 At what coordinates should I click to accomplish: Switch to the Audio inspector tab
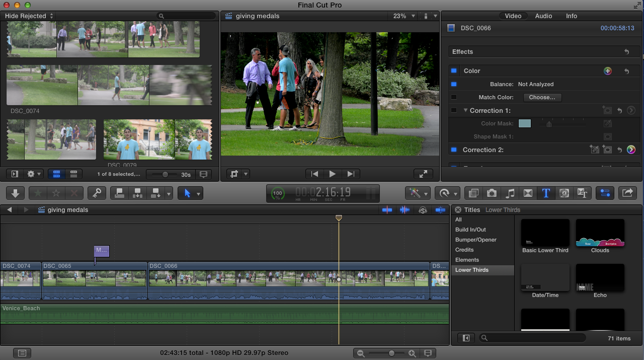543,16
